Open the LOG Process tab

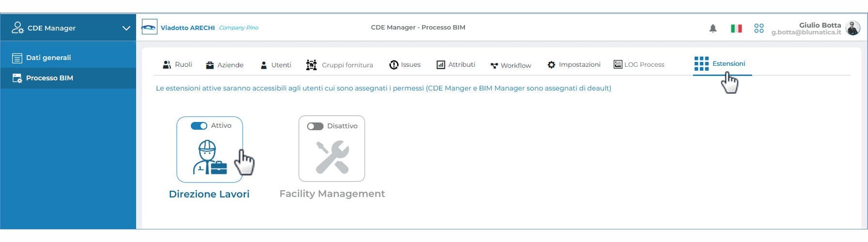pyautogui.click(x=639, y=65)
